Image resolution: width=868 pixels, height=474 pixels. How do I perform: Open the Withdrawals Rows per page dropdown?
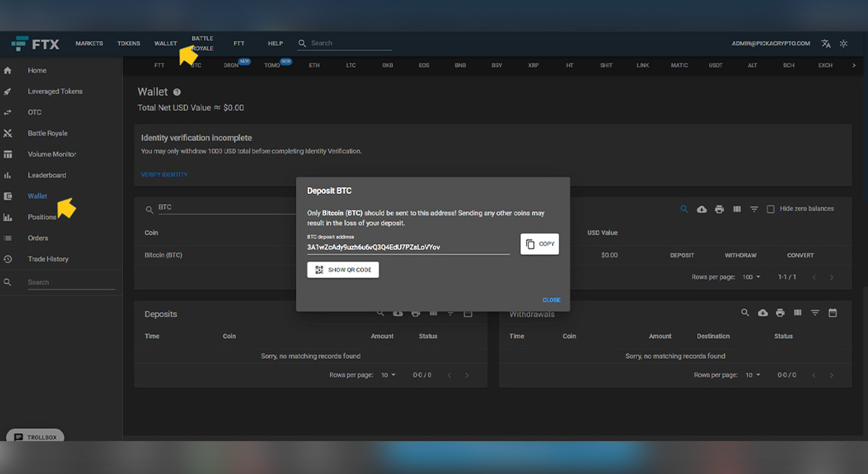(754, 375)
